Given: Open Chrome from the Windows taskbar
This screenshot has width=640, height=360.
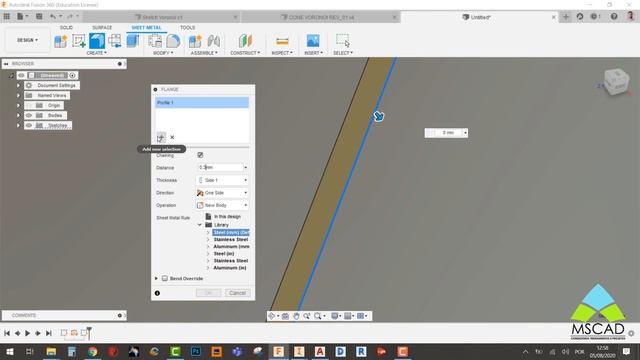Looking at the screenshot, I should coord(93,351).
